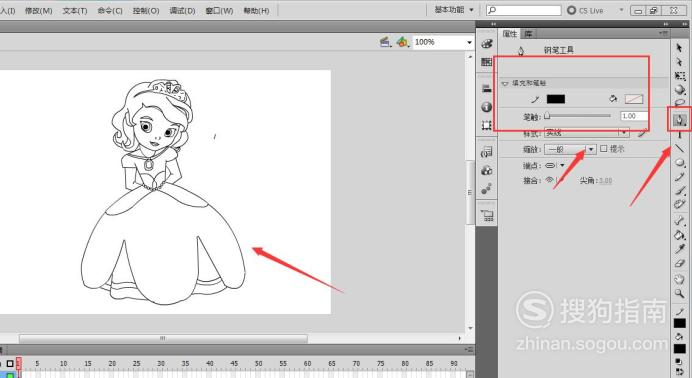Click the custom stroke style pencil icon
The image size is (692, 378).
click(x=643, y=133)
